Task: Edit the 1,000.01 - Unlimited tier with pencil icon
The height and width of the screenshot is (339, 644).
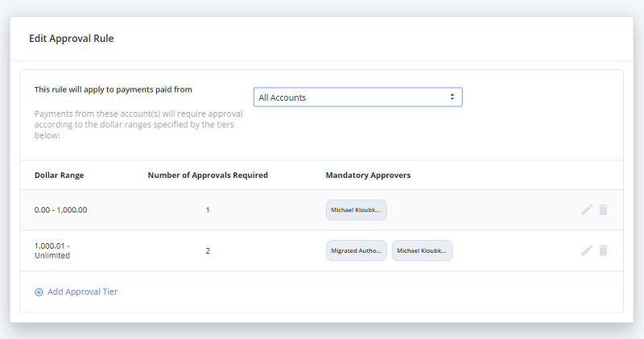Action: click(587, 250)
